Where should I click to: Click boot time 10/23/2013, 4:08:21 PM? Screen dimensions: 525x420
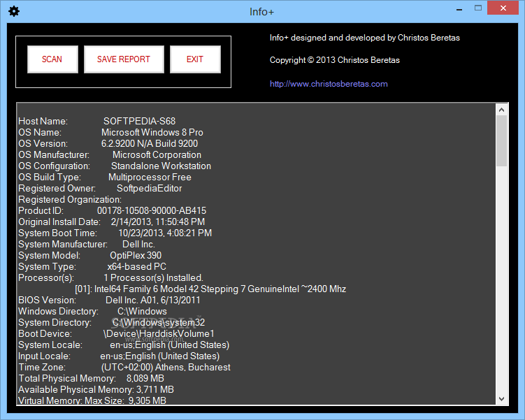point(165,233)
